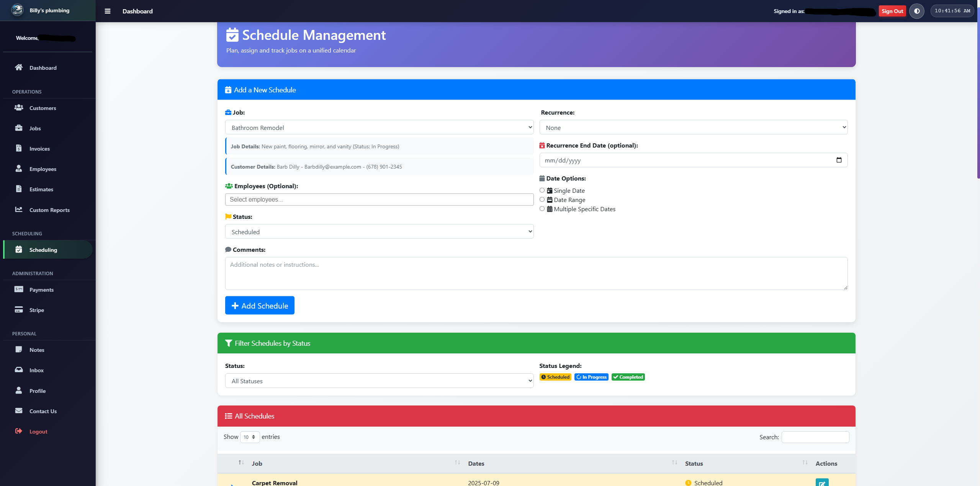980x486 pixels.
Task: Open Custom Reports in the sidebar
Action: click(47, 210)
